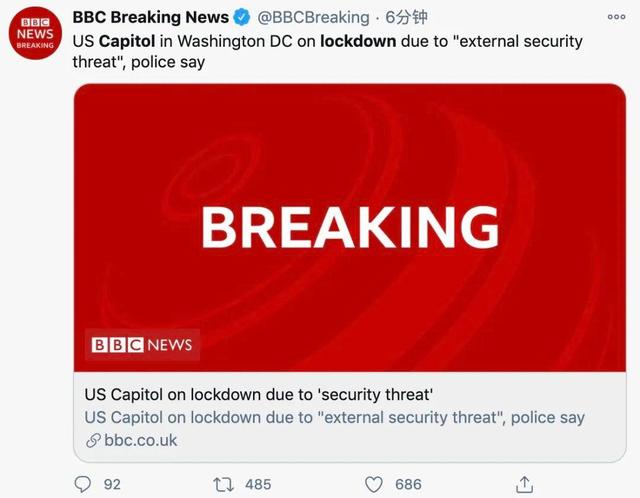Image resolution: width=640 pixels, height=498 pixels.
Task: Click the 92 replies count
Action: click(112, 484)
